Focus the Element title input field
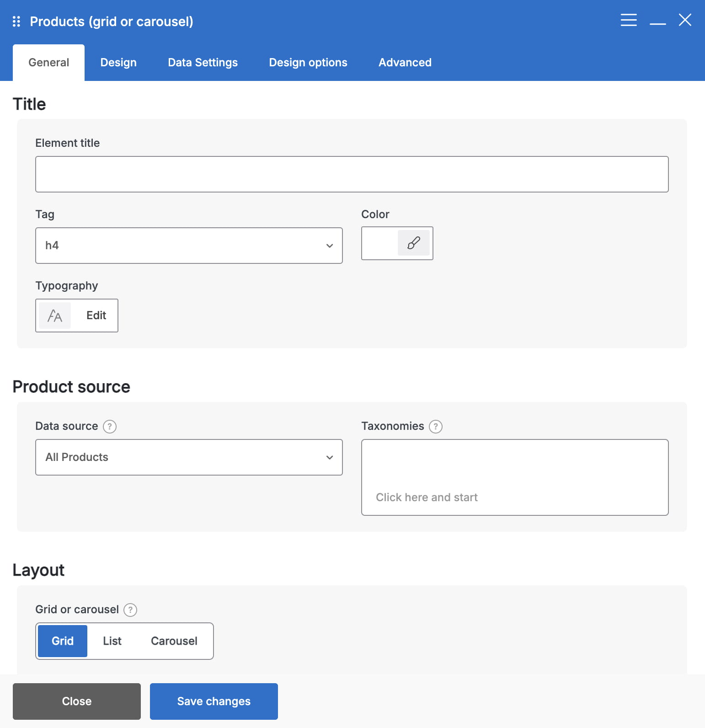The width and height of the screenshot is (705, 728). coord(352,174)
